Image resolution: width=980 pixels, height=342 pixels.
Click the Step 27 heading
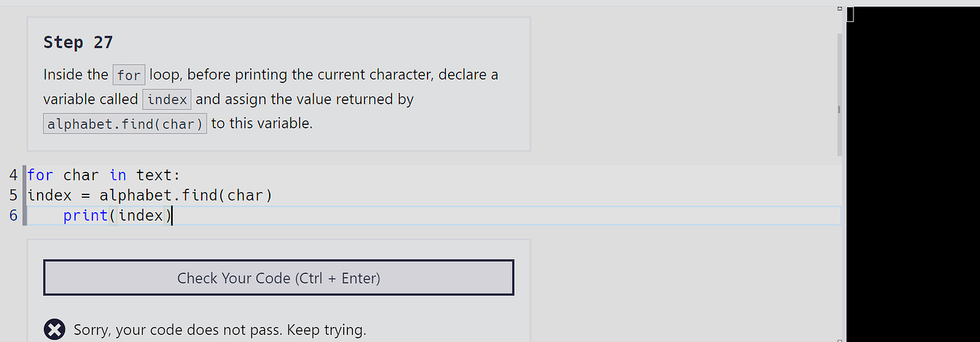[78, 43]
